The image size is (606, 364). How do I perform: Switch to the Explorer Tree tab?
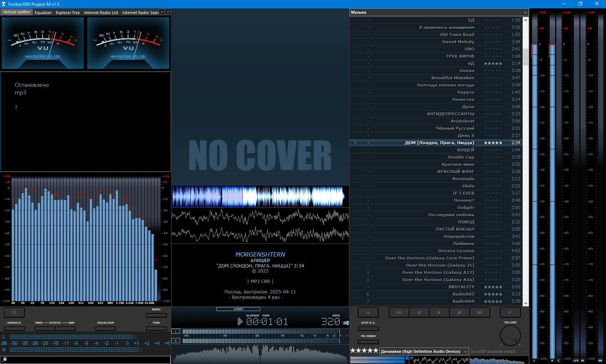pos(68,13)
